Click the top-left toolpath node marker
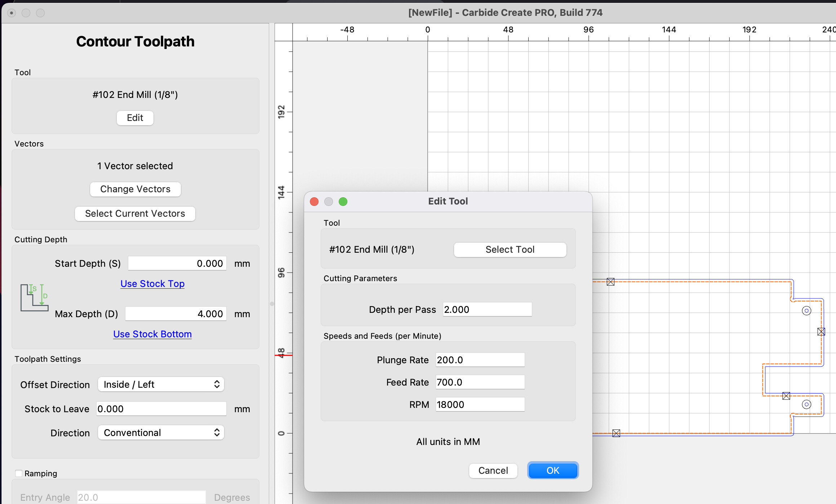The height and width of the screenshot is (504, 836). click(x=610, y=282)
